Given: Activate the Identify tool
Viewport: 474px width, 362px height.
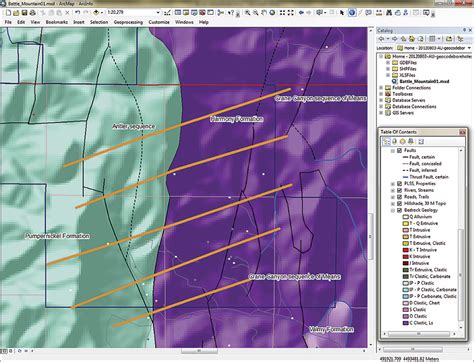Looking at the screenshot, I should (x=352, y=13).
